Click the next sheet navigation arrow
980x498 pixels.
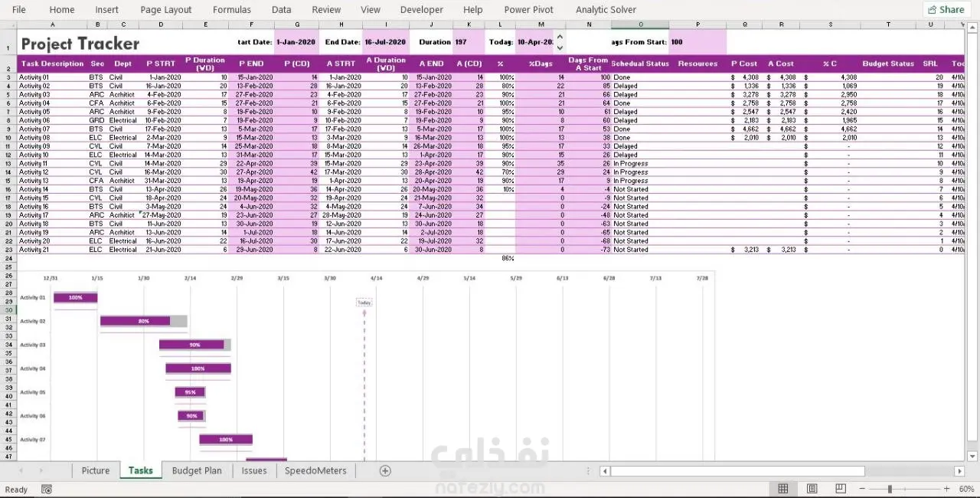tap(41, 470)
